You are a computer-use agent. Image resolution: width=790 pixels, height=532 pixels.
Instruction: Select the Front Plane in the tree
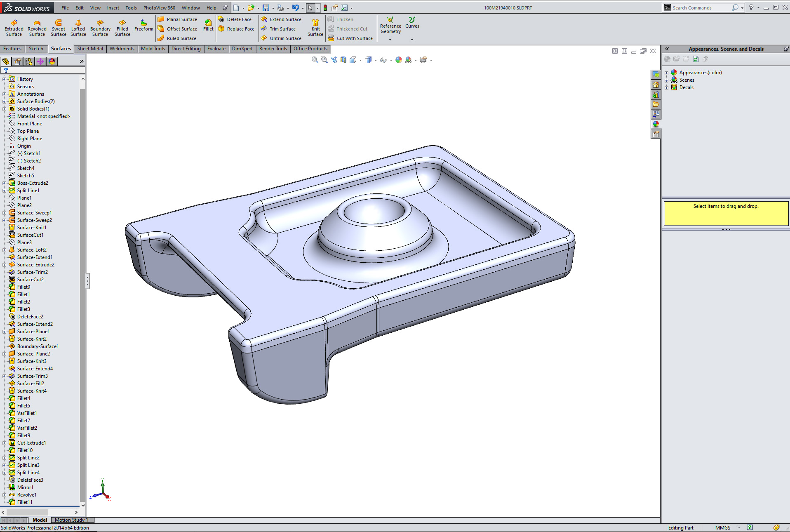tap(25, 124)
